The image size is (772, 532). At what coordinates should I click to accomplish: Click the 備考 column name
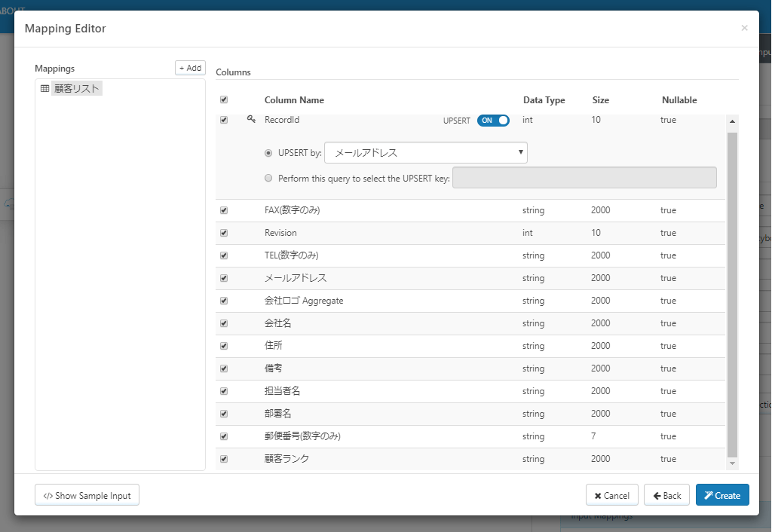pyautogui.click(x=273, y=368)
